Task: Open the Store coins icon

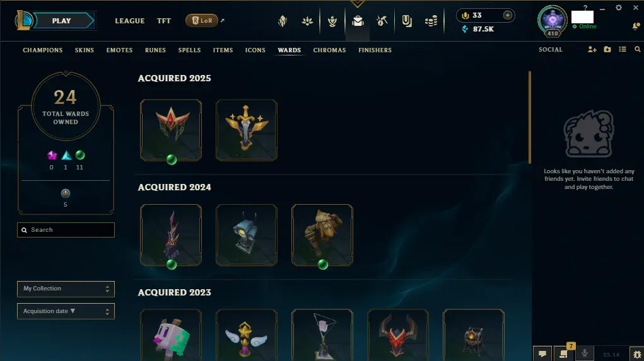Action: 431,21
